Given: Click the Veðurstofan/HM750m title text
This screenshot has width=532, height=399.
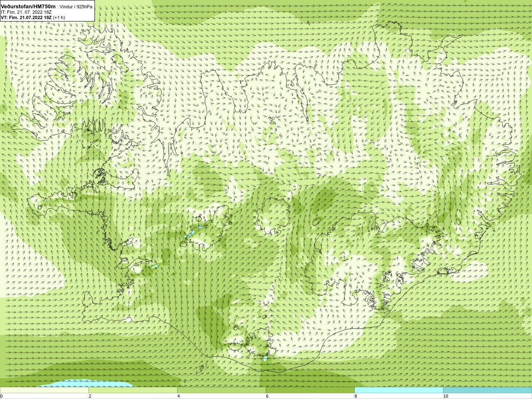Looking at the screenshot, I should click(28, 7).
